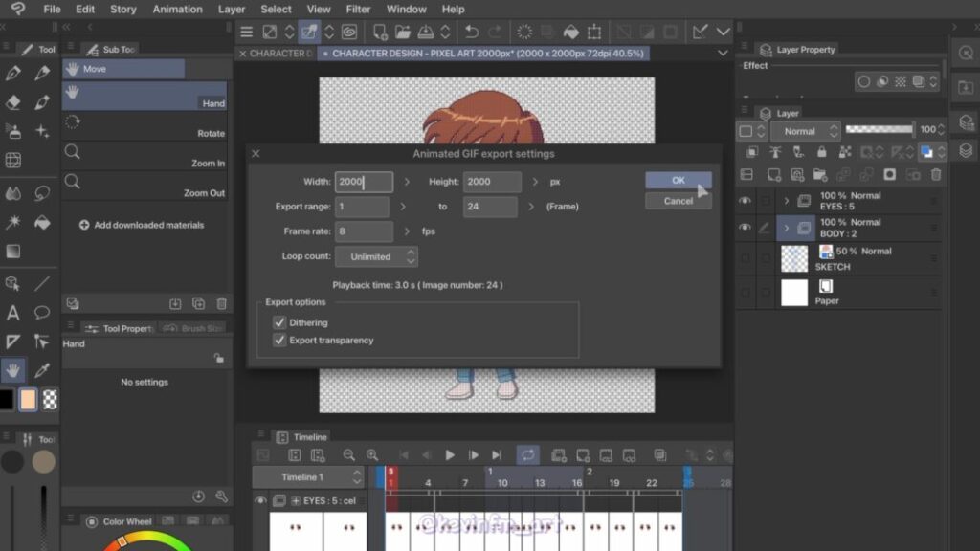
Task: Expand the BODY : 2 layer folder
Action: pyautogui.click(x=787, y=228)
